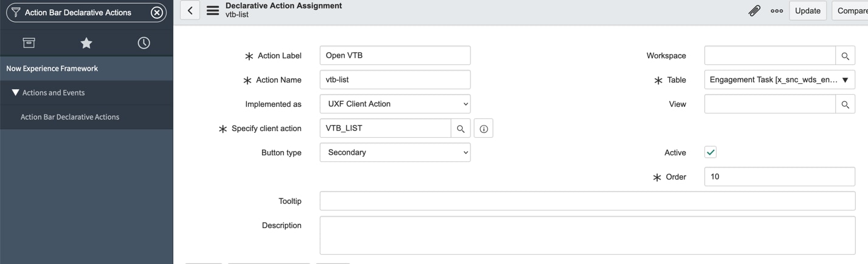Click the Declarative Action Assignment title
This screenshot has width=868, height=264.
pyautogui.click(x=284, y=5)
